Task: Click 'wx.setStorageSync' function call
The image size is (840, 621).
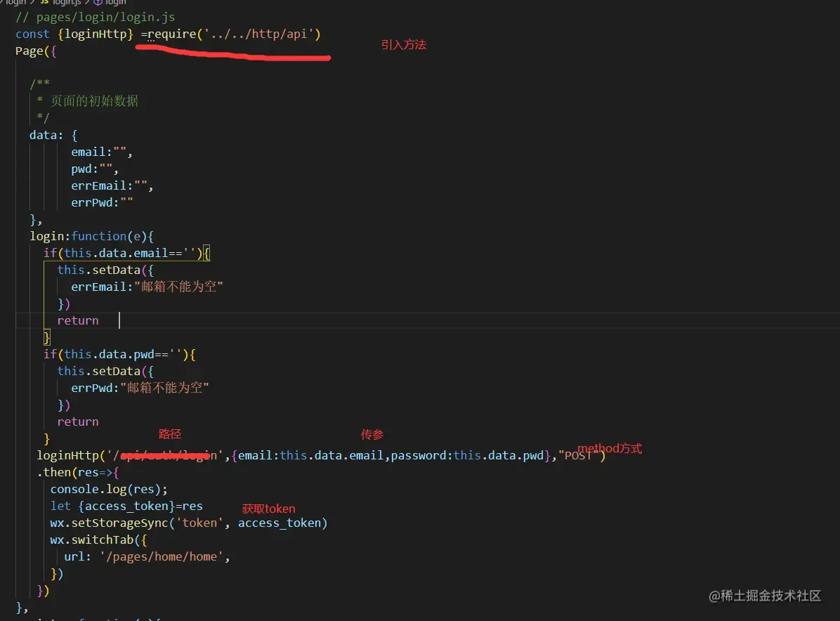Action: 109,523
